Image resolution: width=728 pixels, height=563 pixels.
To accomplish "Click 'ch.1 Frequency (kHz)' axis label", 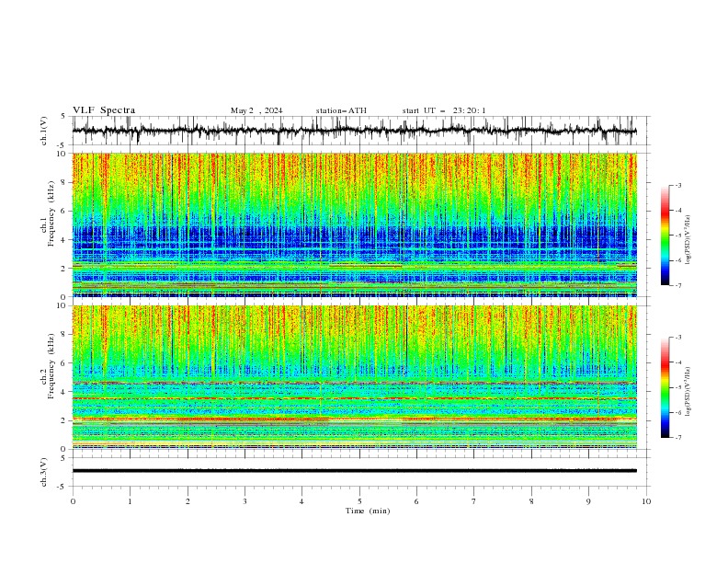I will [48, 214].
